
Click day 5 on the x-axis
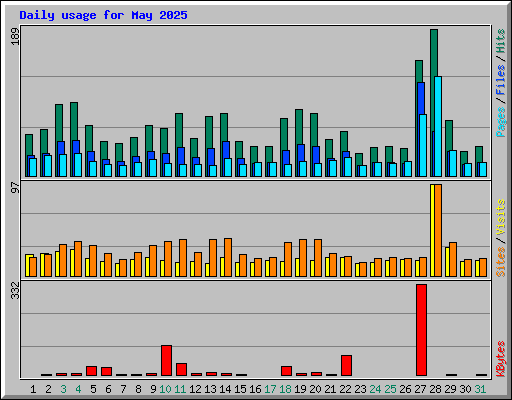coord(93,389)
